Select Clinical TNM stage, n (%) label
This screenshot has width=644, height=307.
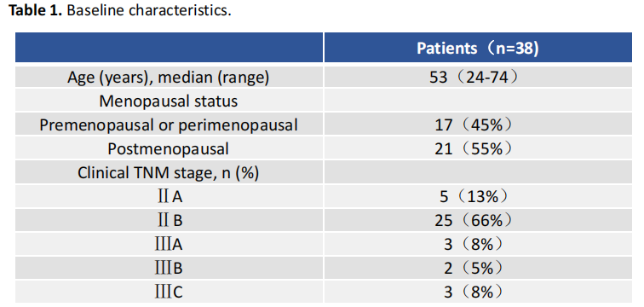click(169, 173)
